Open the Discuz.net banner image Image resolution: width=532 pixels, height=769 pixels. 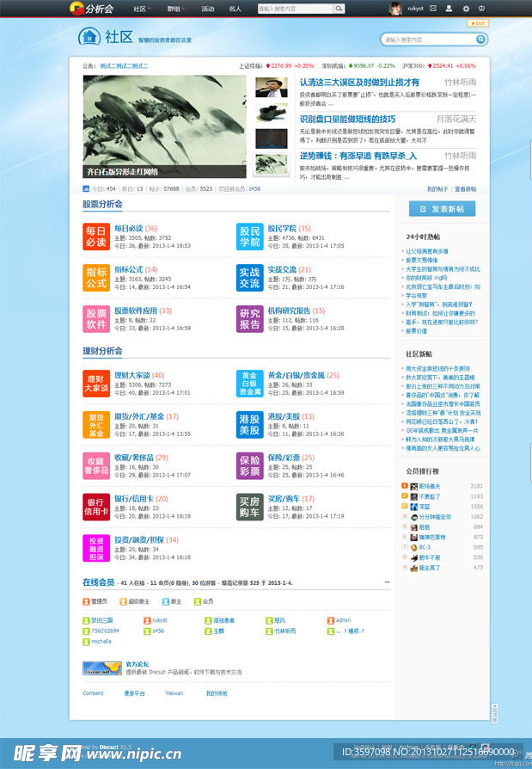click(x=102, y=668)
